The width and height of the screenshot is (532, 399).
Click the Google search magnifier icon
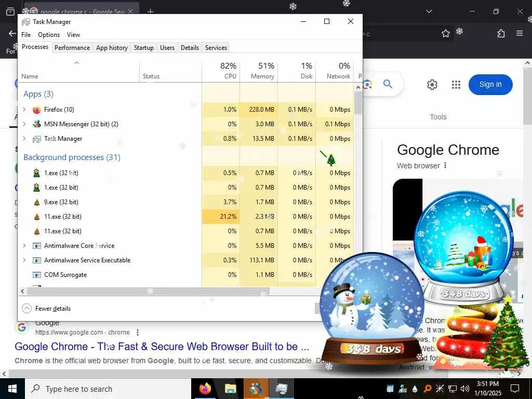point(388,84)
